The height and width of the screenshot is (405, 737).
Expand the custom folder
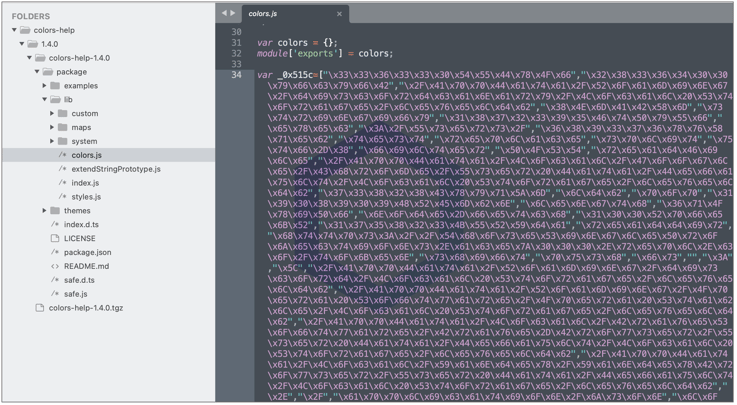click(x=53, y=114)
